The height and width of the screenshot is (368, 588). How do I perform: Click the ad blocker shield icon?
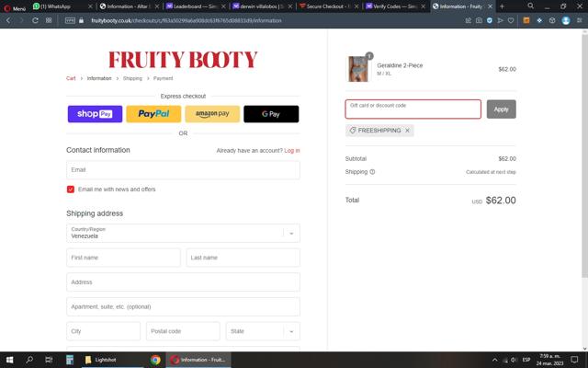[490, 20]
